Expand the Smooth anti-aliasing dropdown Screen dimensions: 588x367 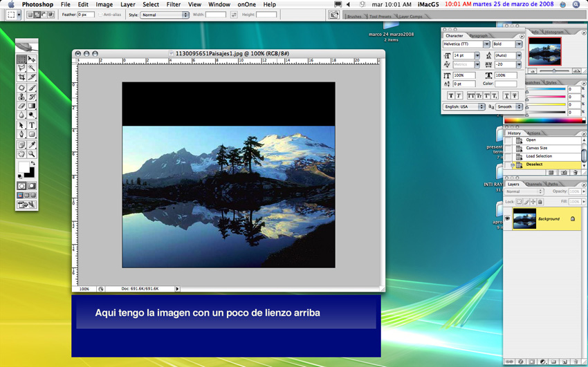click(508, 107)
